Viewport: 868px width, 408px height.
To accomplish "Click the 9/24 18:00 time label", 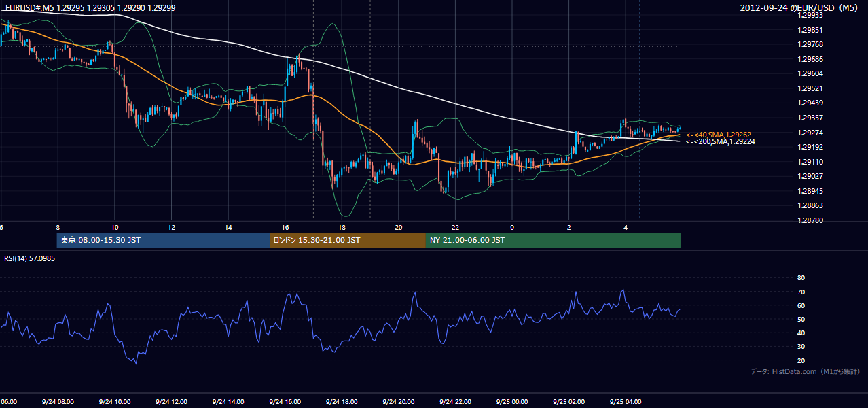I will coord(342,401).
